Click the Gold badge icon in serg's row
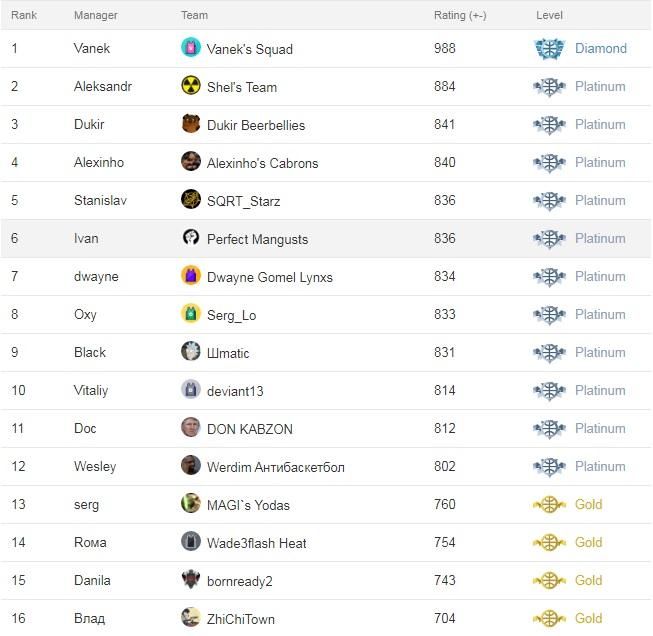This screenshot has height=636, width=653. 549,505
